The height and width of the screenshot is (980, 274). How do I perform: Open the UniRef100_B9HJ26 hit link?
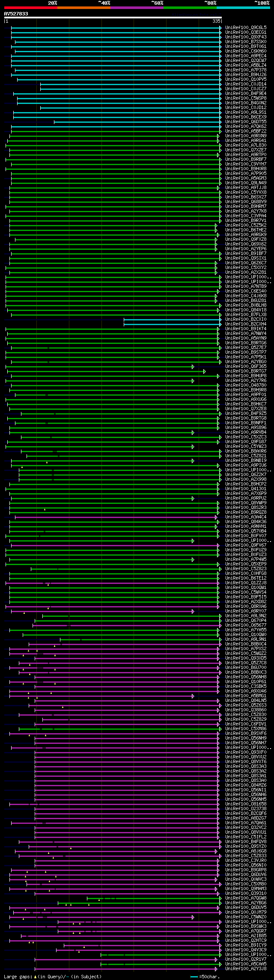pos(246,75)
